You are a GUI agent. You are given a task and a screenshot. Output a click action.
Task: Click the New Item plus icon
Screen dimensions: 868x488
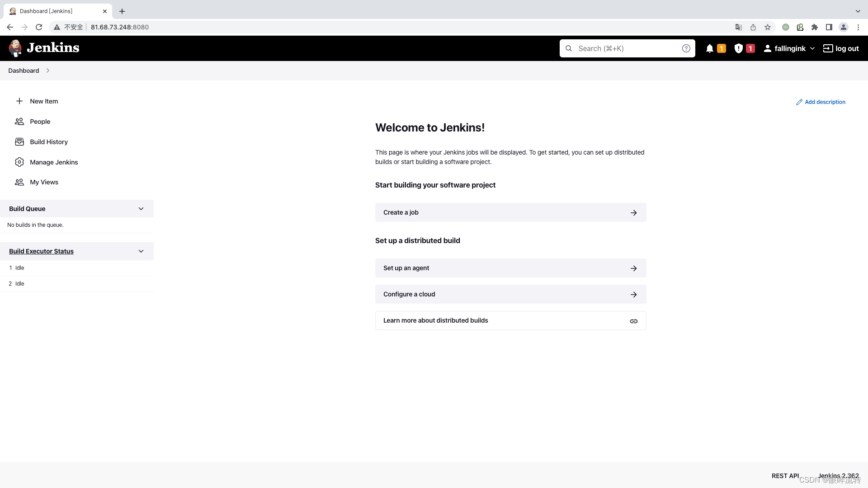tap(19, 101)
